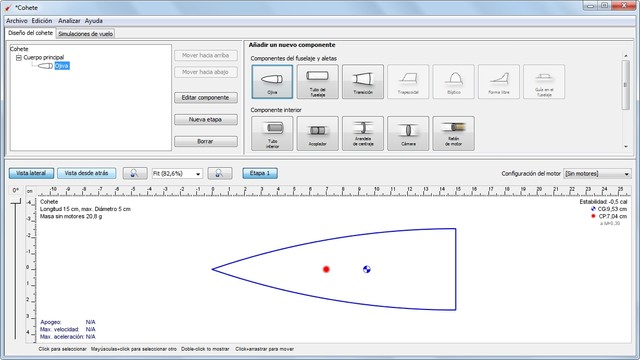
Task: Toggle the Etapa 1 stage button
Action: (x=260, y=173)
